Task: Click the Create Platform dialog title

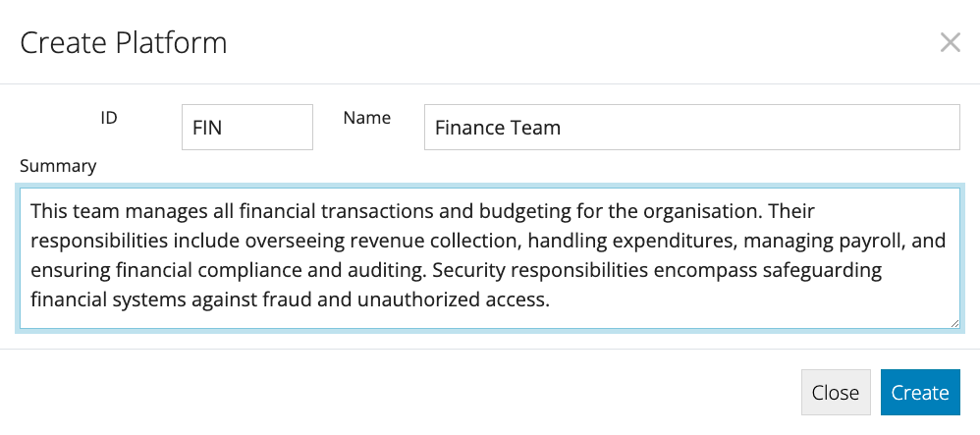Action: [124, 43]
